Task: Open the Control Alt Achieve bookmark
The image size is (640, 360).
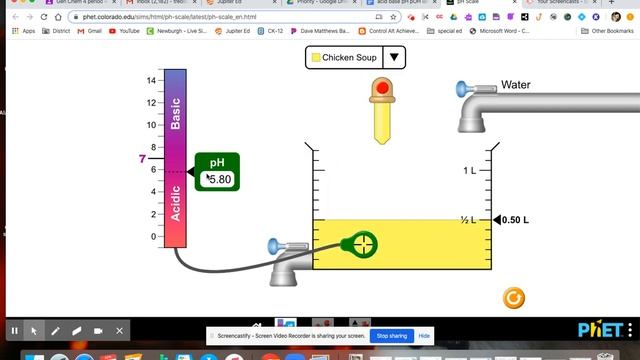Action: point(389,31)
